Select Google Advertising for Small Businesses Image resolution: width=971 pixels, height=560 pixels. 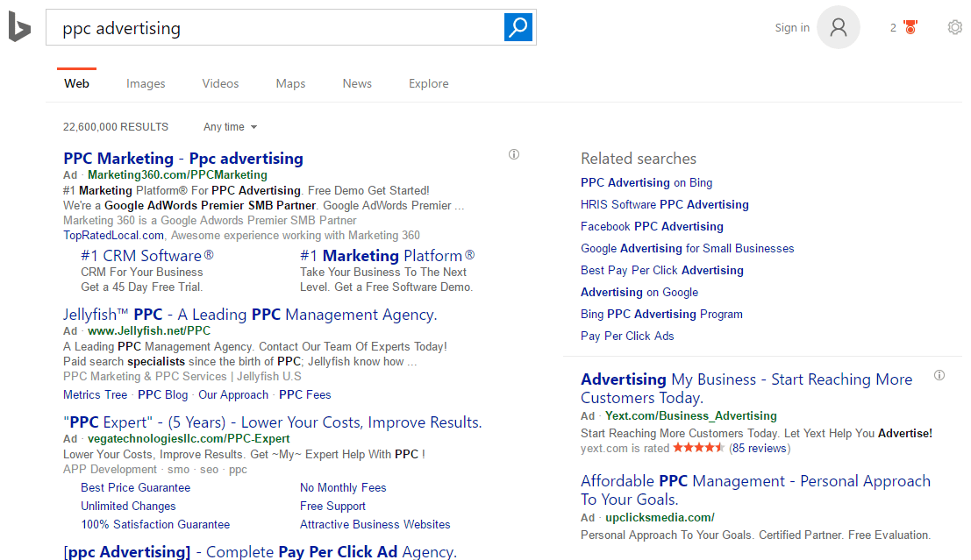[x=688, y=248]
